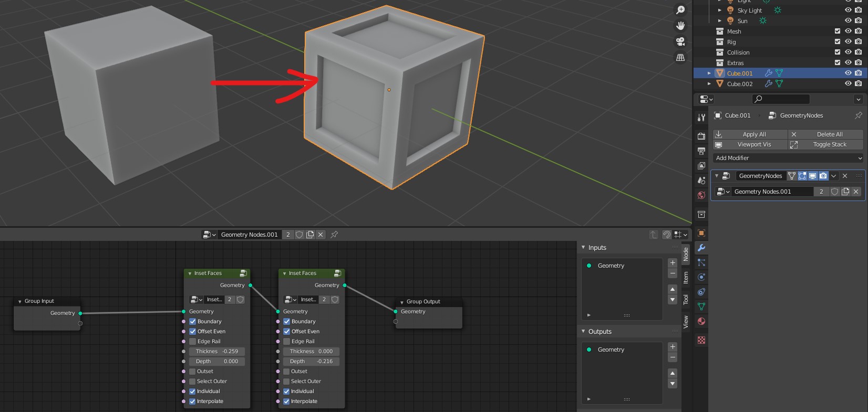Toggle the camera view icon in viewport

click(680, 41)
